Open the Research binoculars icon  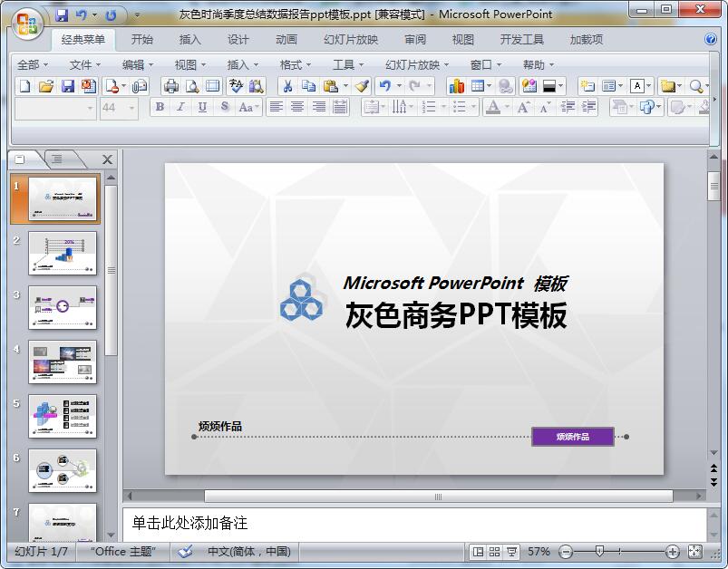[x=257, y=86]
